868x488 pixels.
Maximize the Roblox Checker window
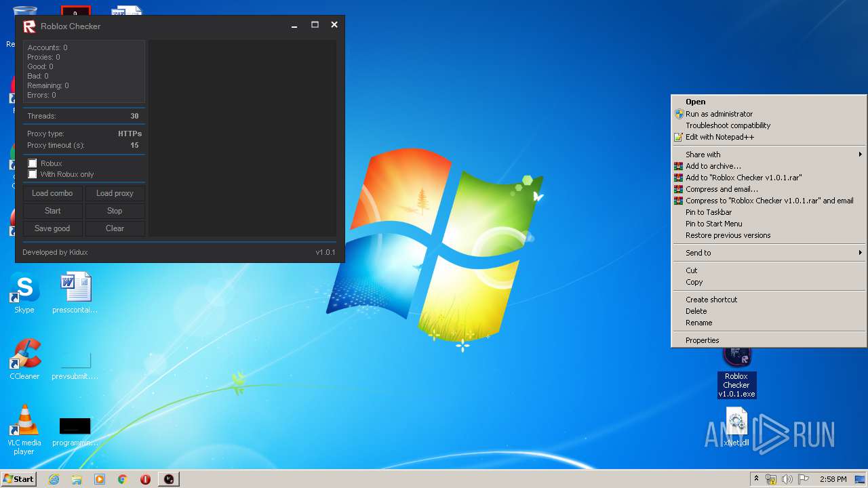point(315,25)
